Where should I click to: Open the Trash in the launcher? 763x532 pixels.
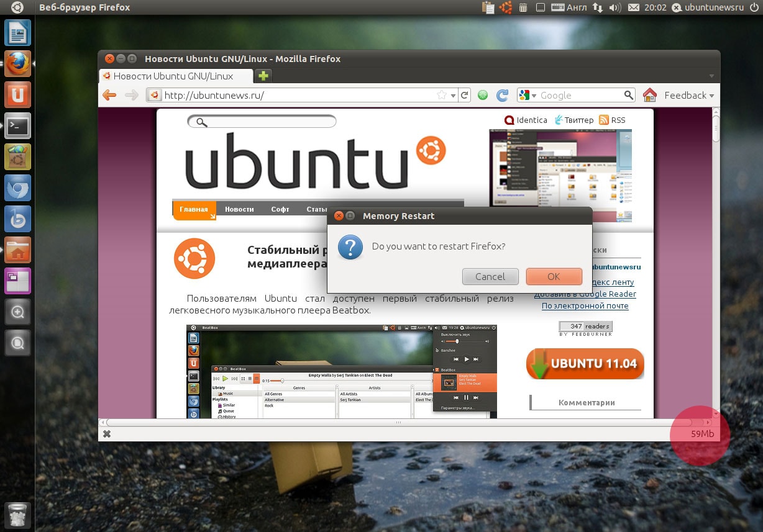click(x=17, y=515)
